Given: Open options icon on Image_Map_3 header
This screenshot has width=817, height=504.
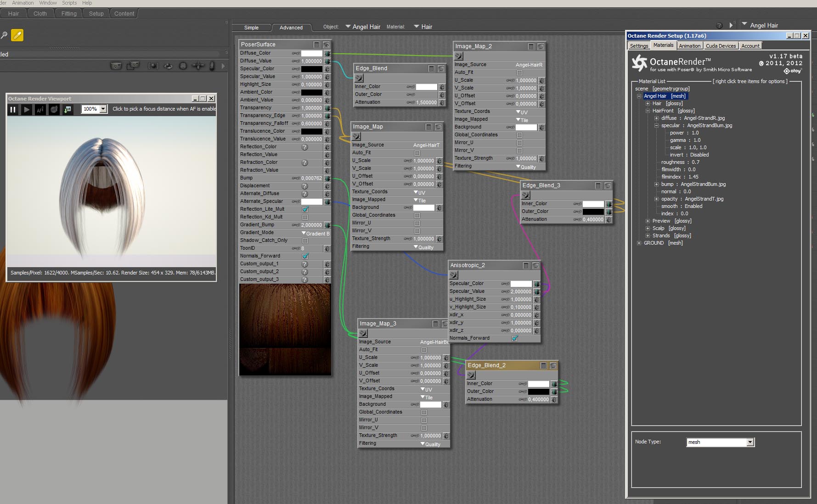Looking at the screenshot, I should pyautogui.click(x=435, y=324).
